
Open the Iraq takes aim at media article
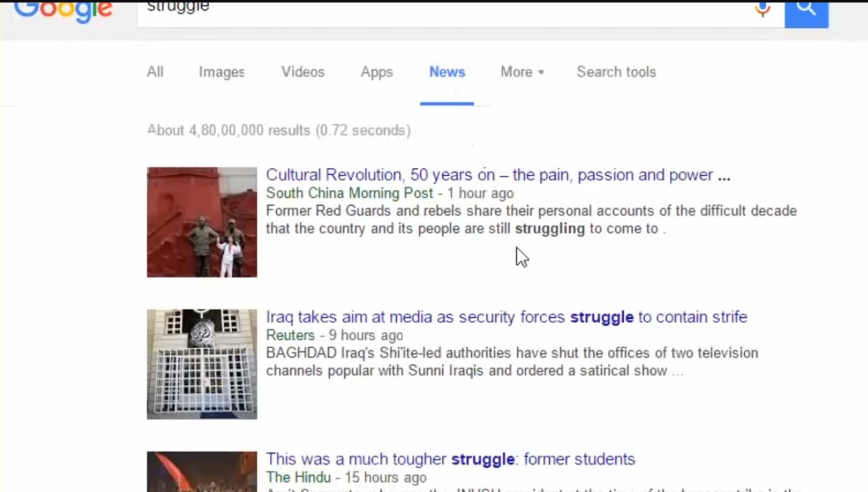[506, 317]
